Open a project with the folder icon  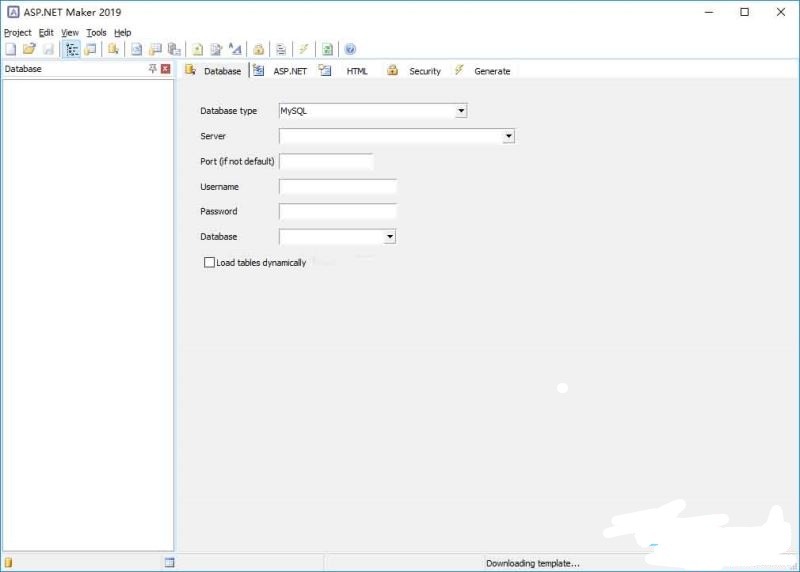(30, 49)
